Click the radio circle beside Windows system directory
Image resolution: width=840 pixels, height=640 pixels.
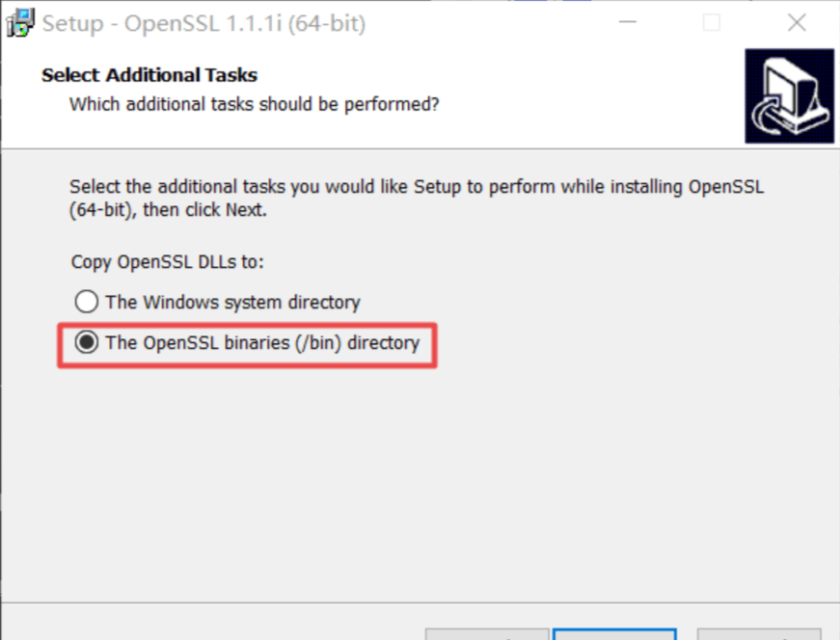[86, 302]
